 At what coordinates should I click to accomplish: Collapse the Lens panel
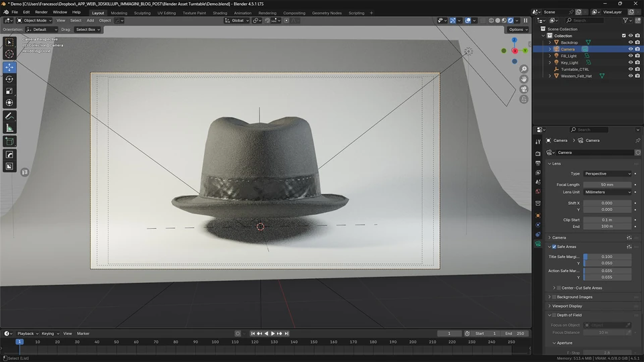550,164
